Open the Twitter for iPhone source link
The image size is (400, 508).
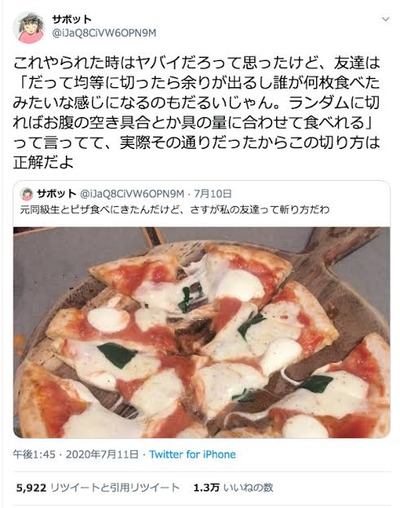click(x=192, y=454)
